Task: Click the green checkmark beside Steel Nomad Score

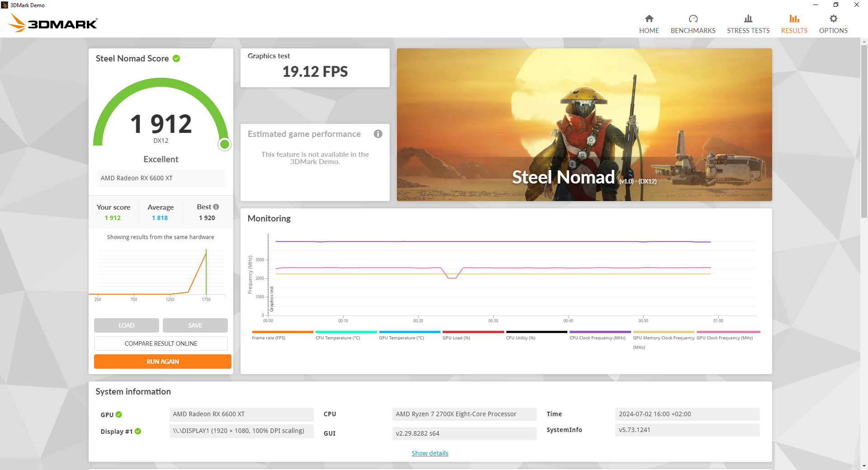Action: pyautogui.click(x=176, y=58)
